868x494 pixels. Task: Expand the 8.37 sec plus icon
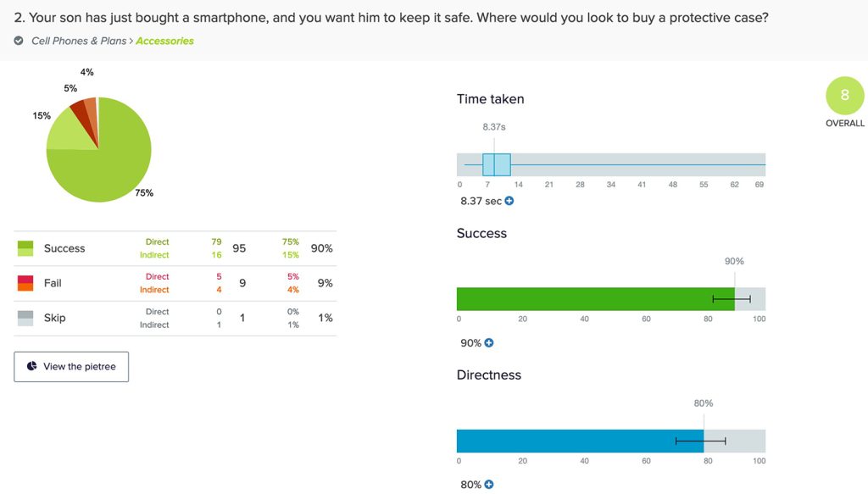[x=509, y=202]
